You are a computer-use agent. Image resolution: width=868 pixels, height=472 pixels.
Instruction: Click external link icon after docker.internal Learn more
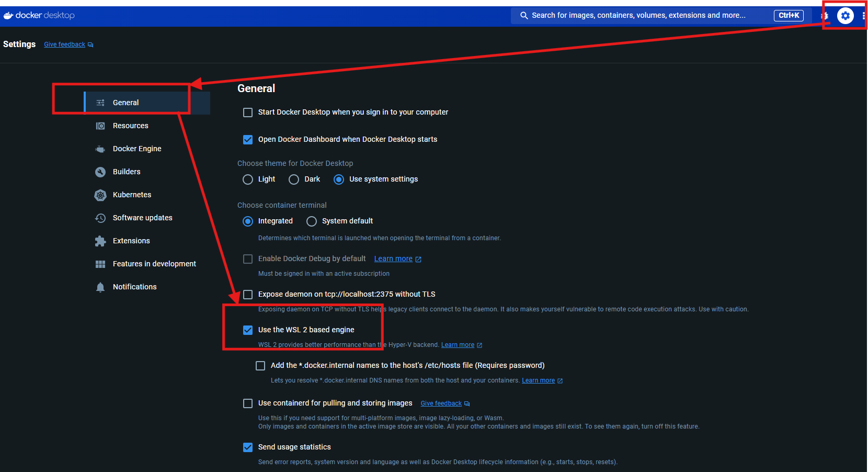[x=560, y=381]
